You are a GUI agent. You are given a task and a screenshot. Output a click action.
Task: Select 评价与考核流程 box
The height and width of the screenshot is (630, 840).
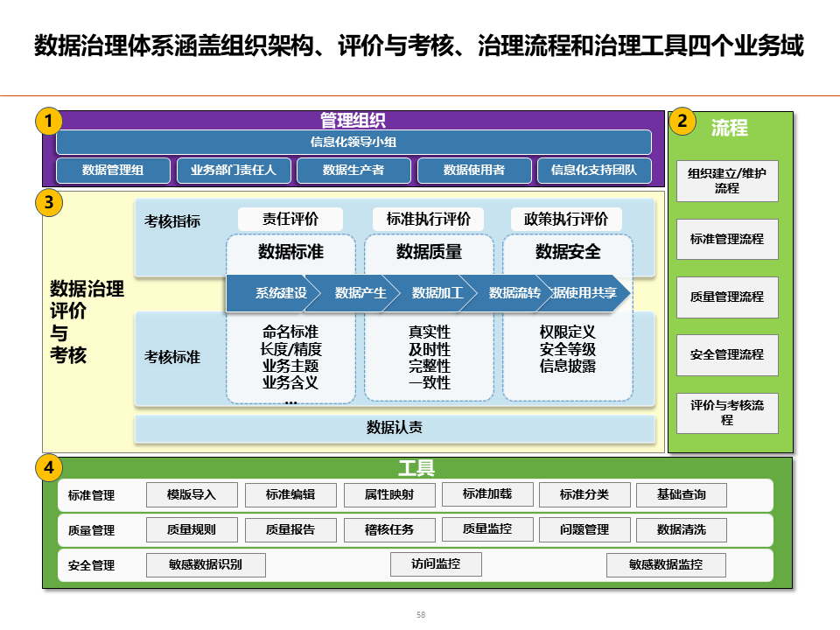pos(727,413)
